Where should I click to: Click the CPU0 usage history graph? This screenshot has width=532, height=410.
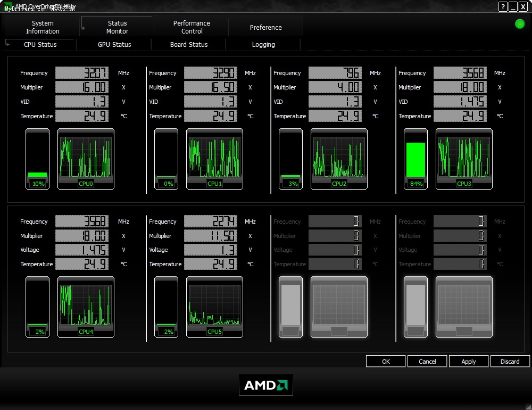[x=86, y=159]
